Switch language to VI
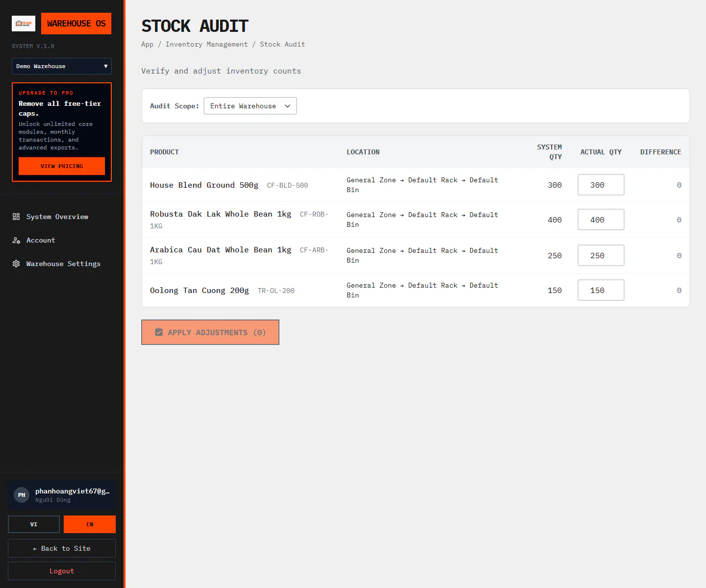 [34, 524]
